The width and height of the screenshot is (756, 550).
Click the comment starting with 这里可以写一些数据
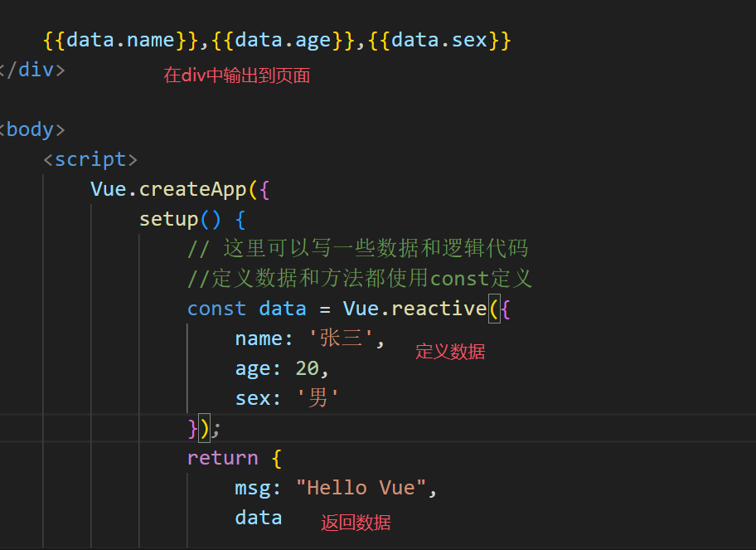click(x=358, y=249)
